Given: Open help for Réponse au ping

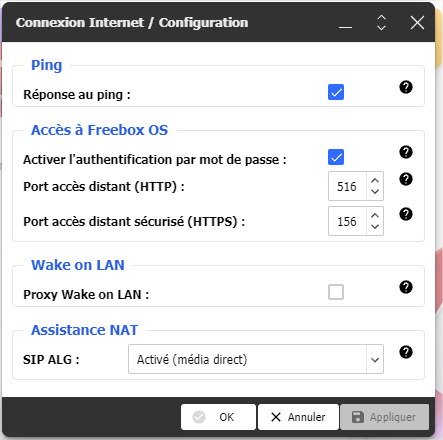Looking at the screenshot, I should click(406, 87).
